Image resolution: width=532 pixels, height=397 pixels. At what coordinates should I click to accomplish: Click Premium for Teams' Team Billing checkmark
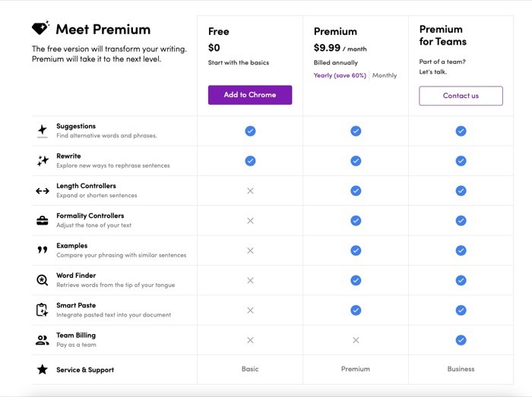(461, 340)
